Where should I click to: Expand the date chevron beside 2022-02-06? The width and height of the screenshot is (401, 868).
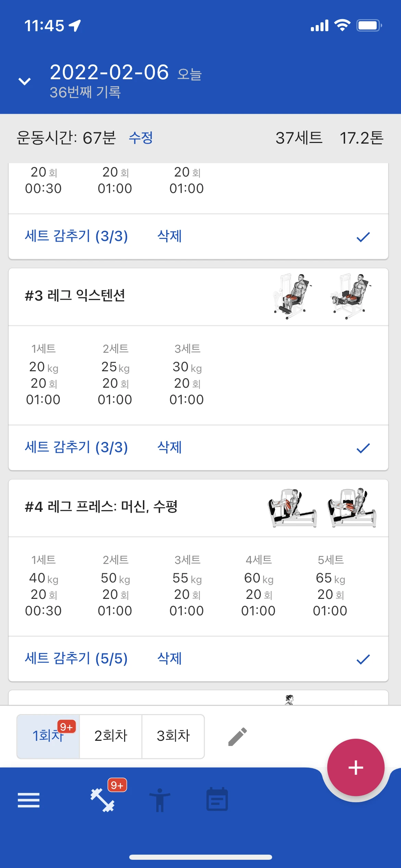(24, 81)
